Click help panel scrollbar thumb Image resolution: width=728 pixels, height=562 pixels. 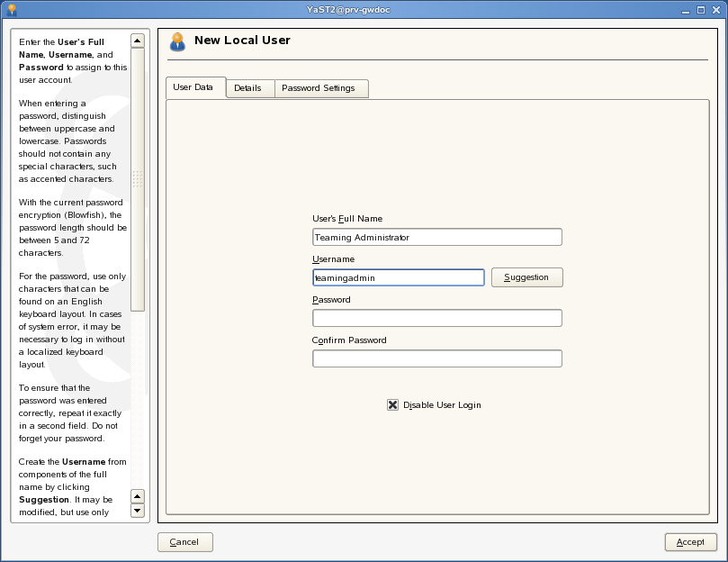[x=138, y=179]
